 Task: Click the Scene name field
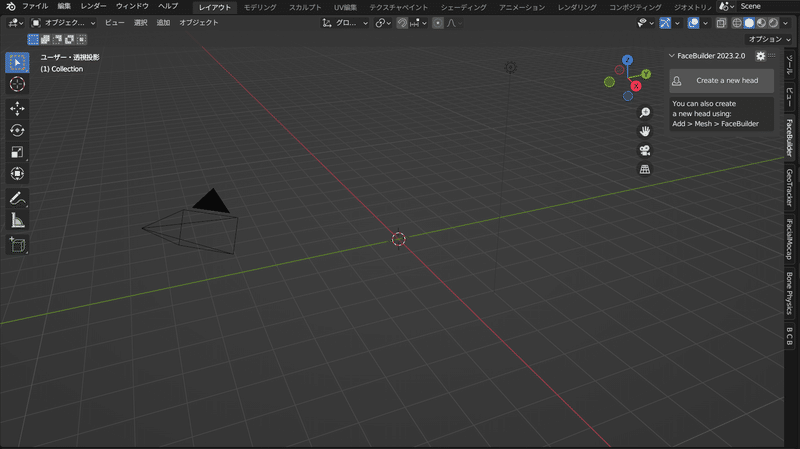point(766,7)
